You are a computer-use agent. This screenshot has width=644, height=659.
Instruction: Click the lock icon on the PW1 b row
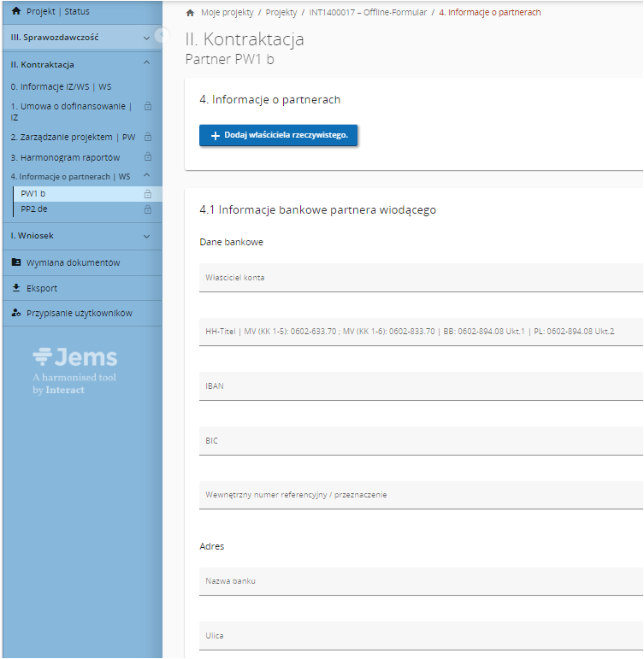(148, 194)
